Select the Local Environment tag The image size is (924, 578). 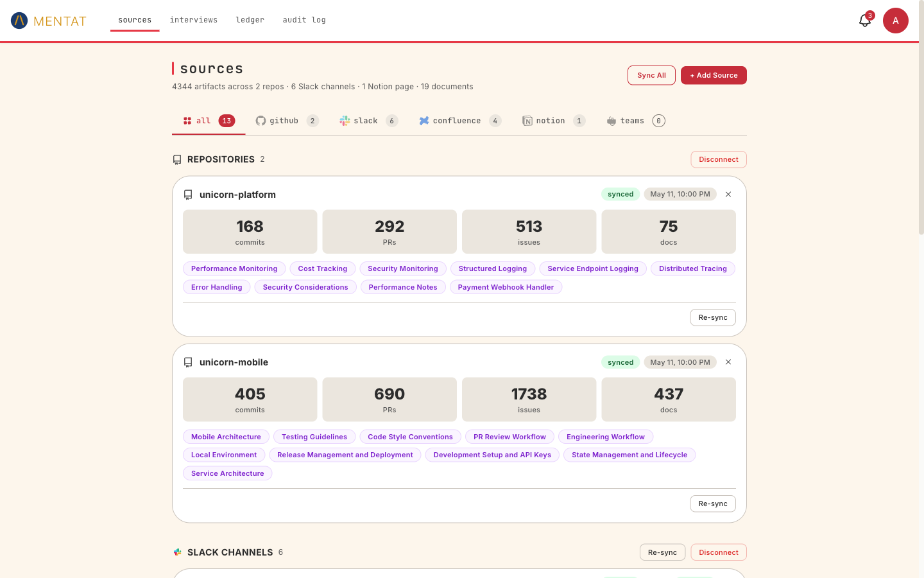click(x=224, y=455)
